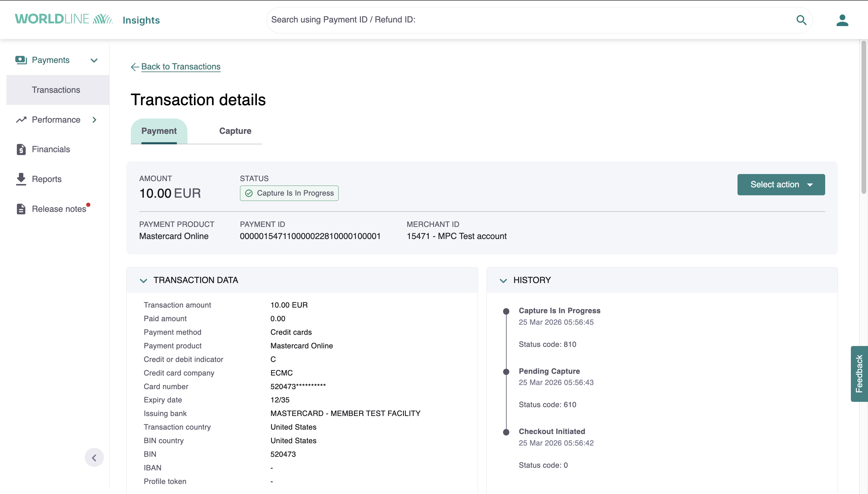Select payment ID 000015471100000228100001 00001 value
The image size is (868, 494).
(x=310, y=236)
